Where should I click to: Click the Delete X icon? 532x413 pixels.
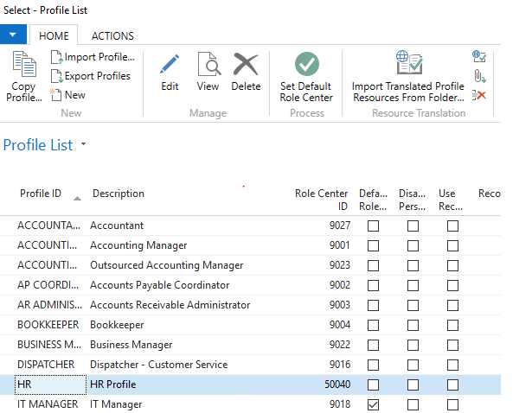[x=246, y=66]
